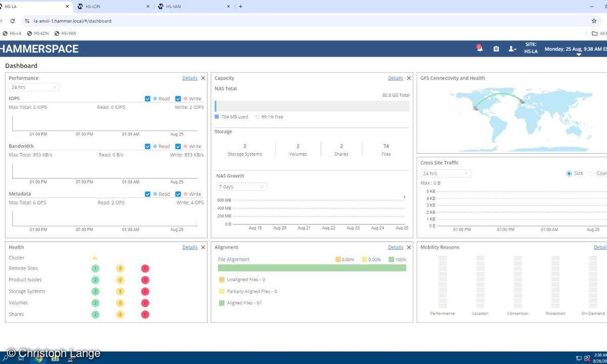This screenshot has width=607, height=364.
Task: Bookmark this page with star icon
Action: [594, 21]
